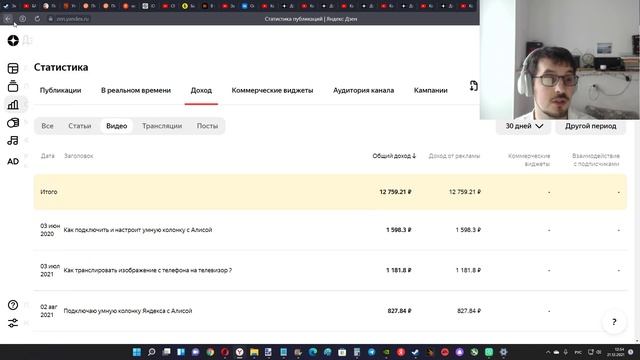This screenshot has height=360, width=640.
Task: Click the Другой период button
Action: (x=591, y=126)
